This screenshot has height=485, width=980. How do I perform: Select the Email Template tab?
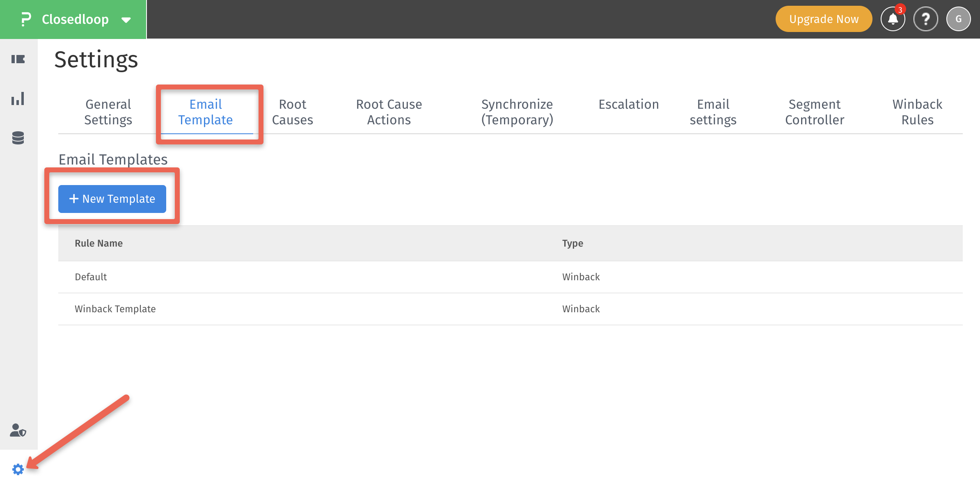(x=206, y=112)
